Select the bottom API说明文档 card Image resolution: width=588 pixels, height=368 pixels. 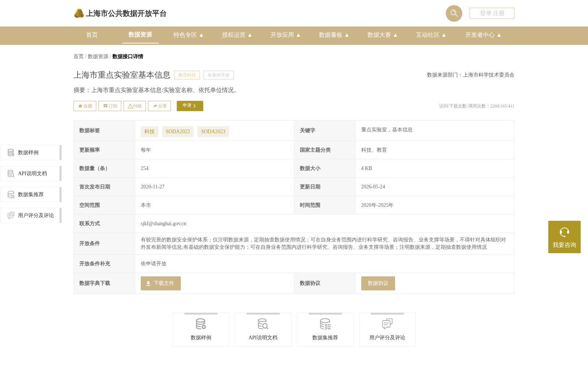263,330
